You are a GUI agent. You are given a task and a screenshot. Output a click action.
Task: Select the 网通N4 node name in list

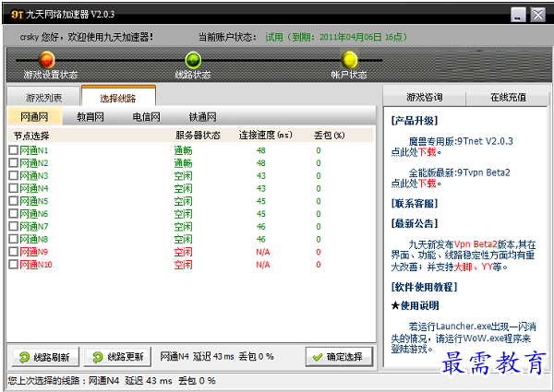(x=34, y=188)
